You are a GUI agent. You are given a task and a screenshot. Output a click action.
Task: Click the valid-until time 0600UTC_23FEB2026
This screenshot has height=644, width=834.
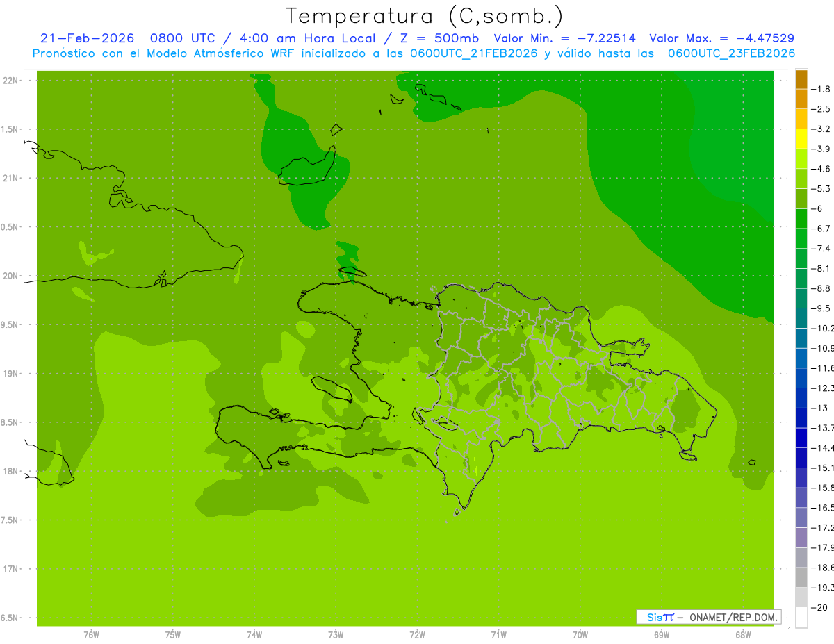[731, 53]
